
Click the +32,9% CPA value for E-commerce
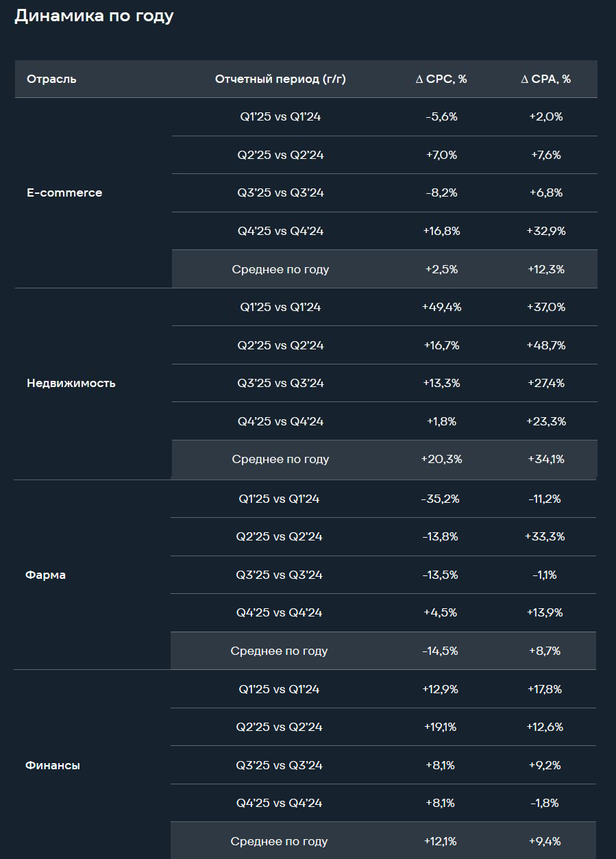546,231
